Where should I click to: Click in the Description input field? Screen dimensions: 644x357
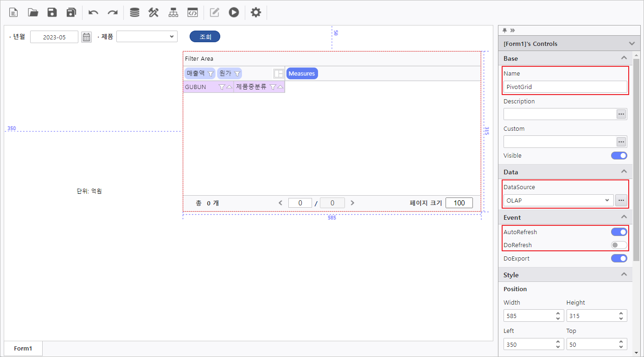click(560, 114)
